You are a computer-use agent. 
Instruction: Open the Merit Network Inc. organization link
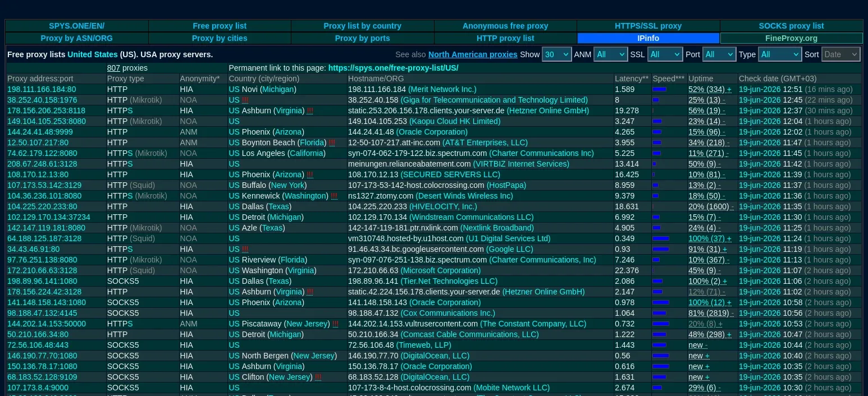(442, 89)
